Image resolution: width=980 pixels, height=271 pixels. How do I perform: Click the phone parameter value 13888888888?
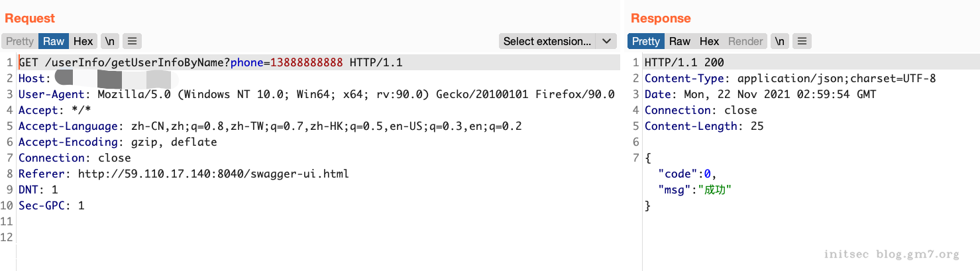(x=307, y=62)
